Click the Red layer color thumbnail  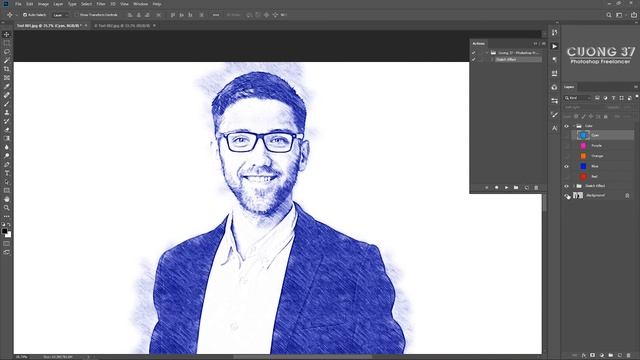pyautogui.click(x=583, y=177)
